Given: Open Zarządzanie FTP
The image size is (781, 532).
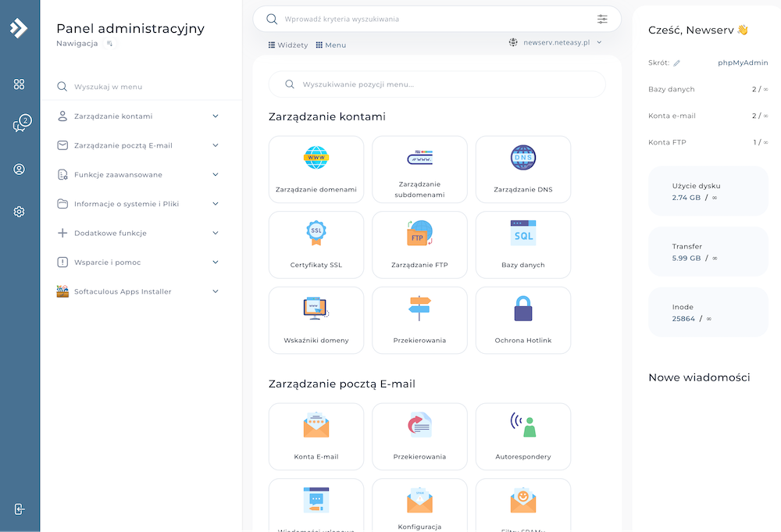Looking at the screenshot, I should [419, 244].
